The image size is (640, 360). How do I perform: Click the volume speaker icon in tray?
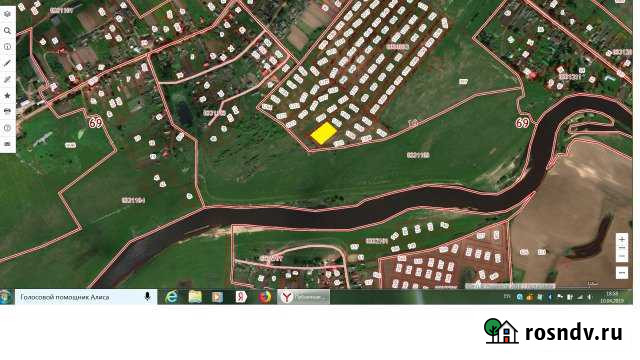(589, 297)
